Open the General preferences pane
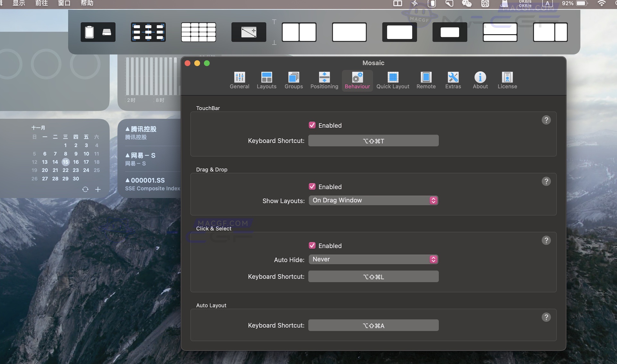Viewport: 617px width, 364px height. tap(239, 80)
